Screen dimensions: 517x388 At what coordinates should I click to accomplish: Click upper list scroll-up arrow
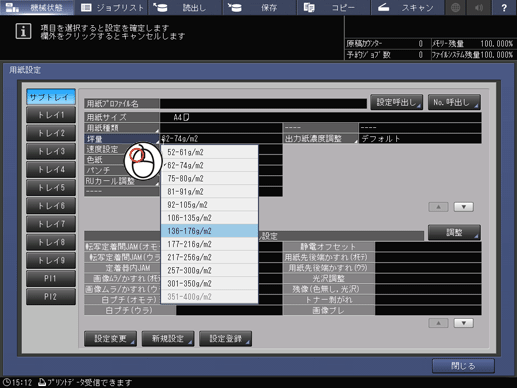(438, 207)
